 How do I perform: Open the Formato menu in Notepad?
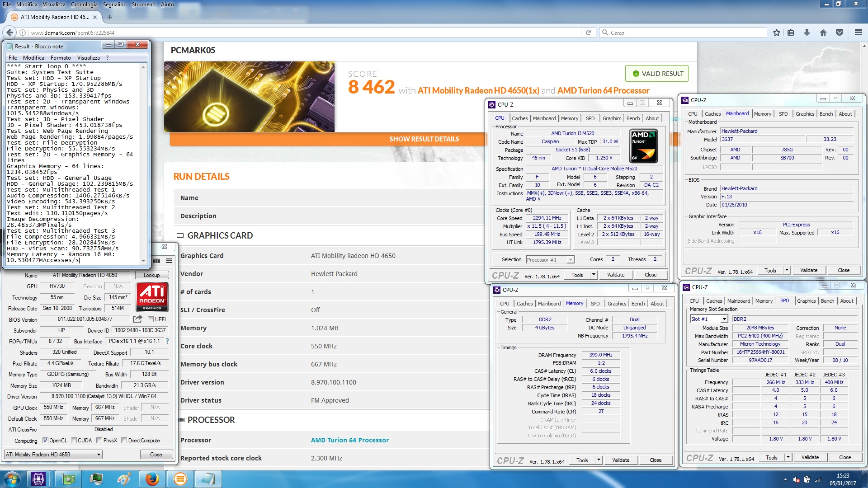(61, 58)
